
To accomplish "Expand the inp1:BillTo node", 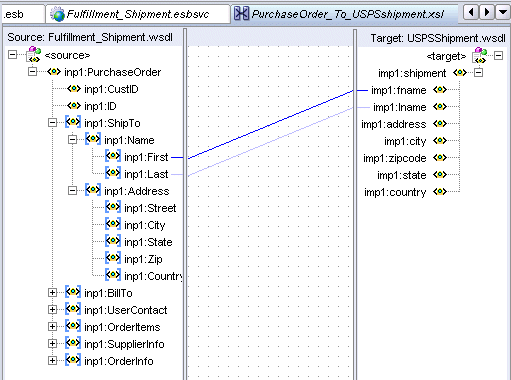I will coord(52,293).
